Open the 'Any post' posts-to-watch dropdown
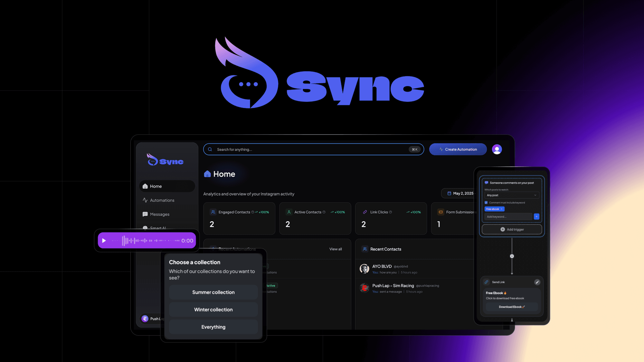The height and width of the screenshot is (362, 644). 512,195
